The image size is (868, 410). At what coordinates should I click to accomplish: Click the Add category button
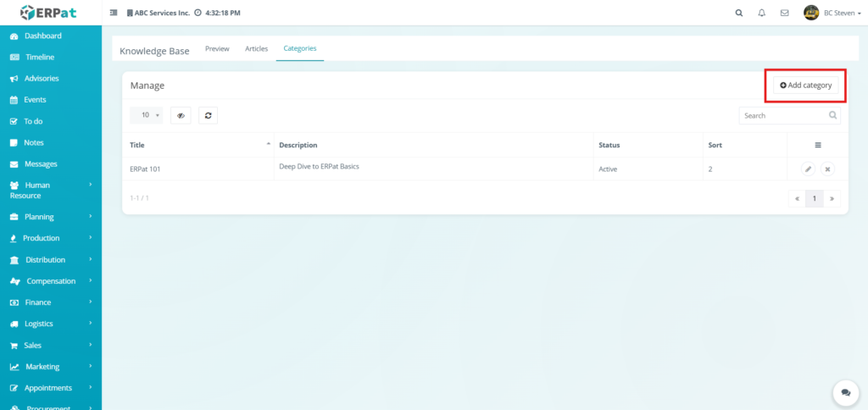805,85
